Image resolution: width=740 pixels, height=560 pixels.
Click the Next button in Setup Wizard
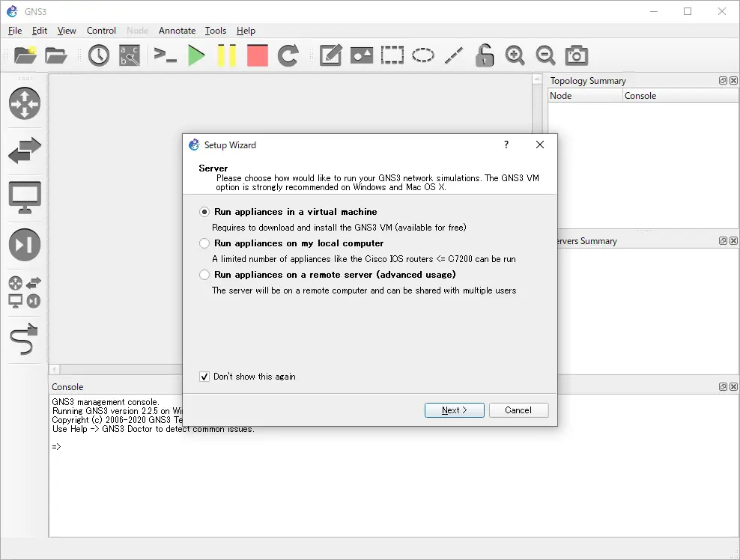(455, 410)
